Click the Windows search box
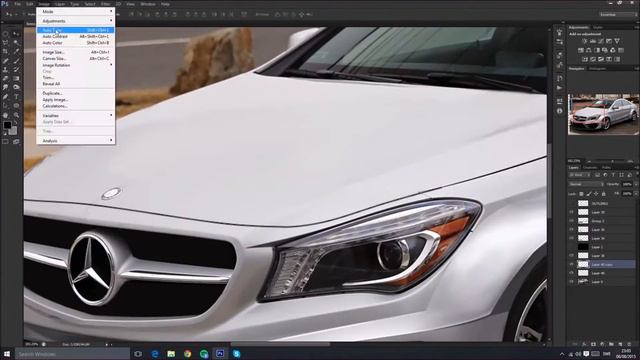 pyautogui.click(x=72, y=354)
